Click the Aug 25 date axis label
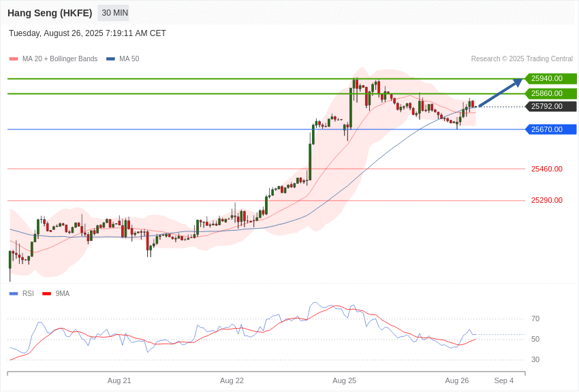579x392 pixels. point(345,380)
